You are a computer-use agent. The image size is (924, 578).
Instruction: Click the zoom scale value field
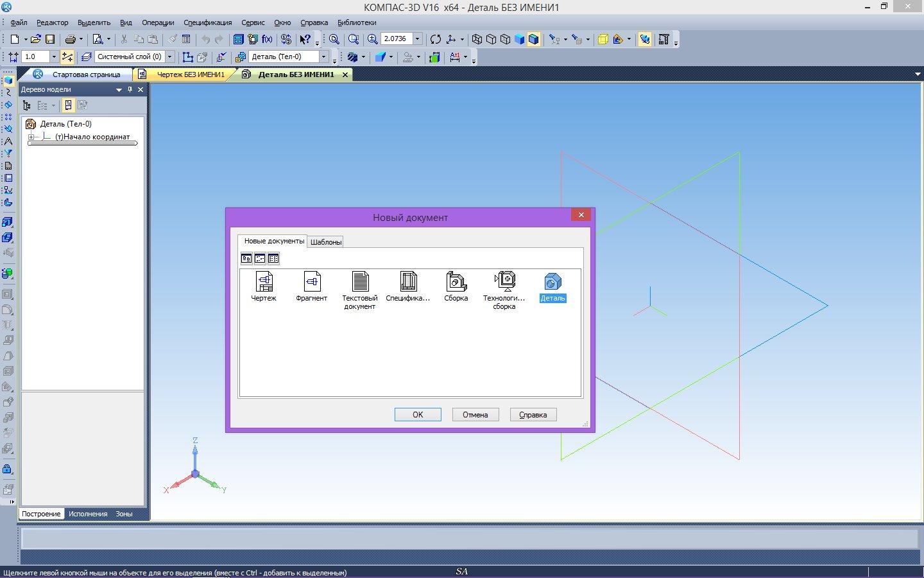coord(397,39)
